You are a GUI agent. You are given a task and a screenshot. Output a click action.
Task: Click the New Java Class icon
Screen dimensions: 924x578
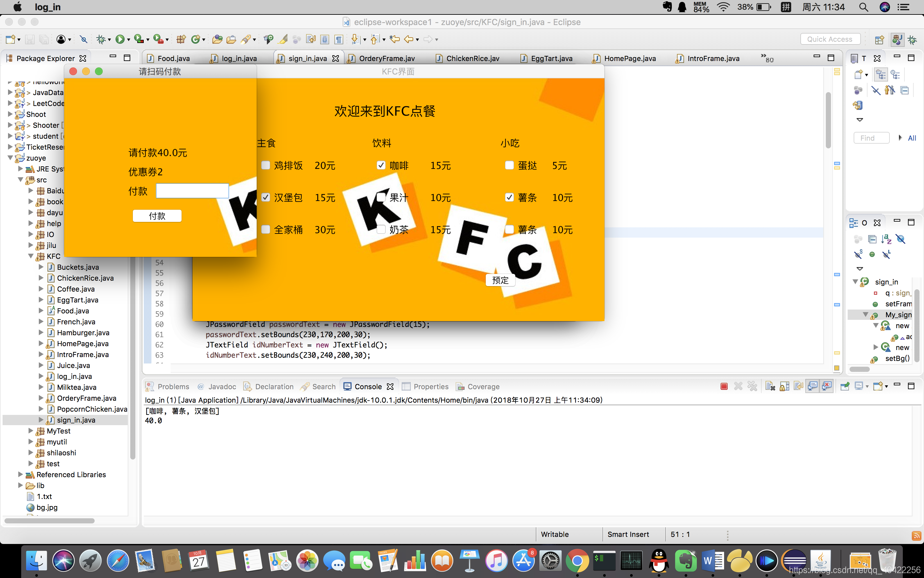[196, 39]
